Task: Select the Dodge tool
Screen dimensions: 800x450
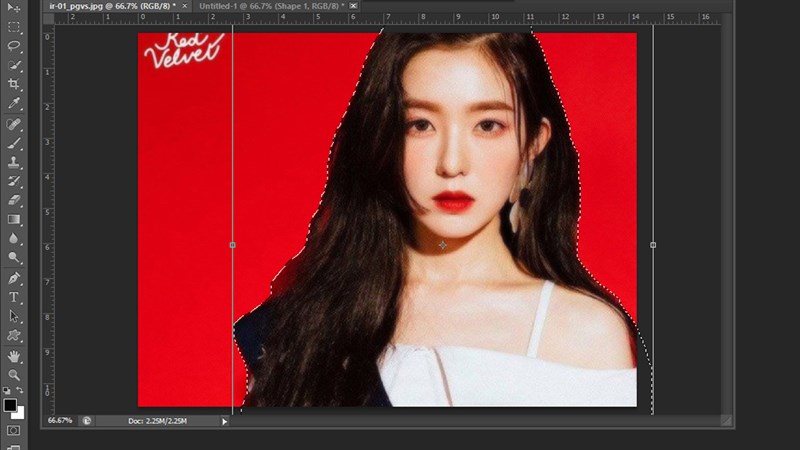Action: click(x=14, y=257)
